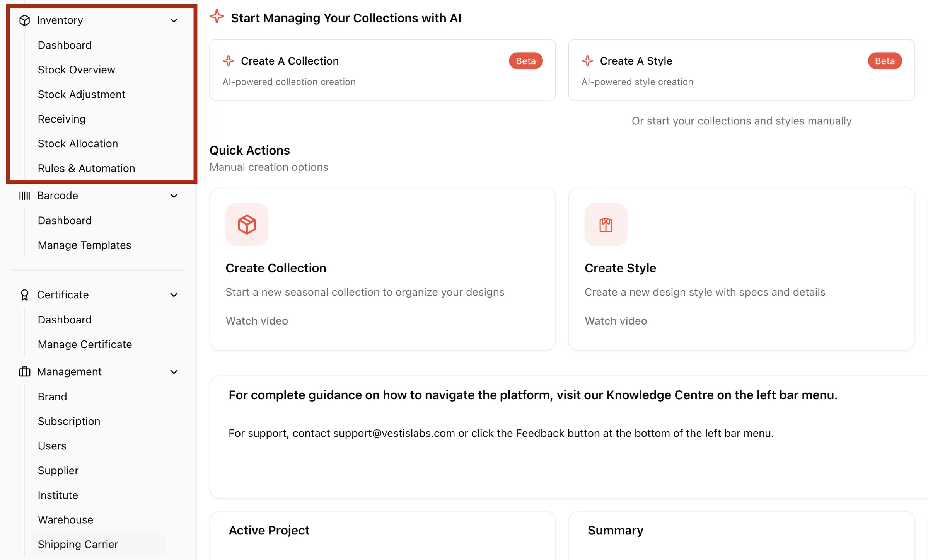The width and height of the screenshot is (928, 560).
Task: Collapse the Inventory section chevron
Action: pos(174,20)
